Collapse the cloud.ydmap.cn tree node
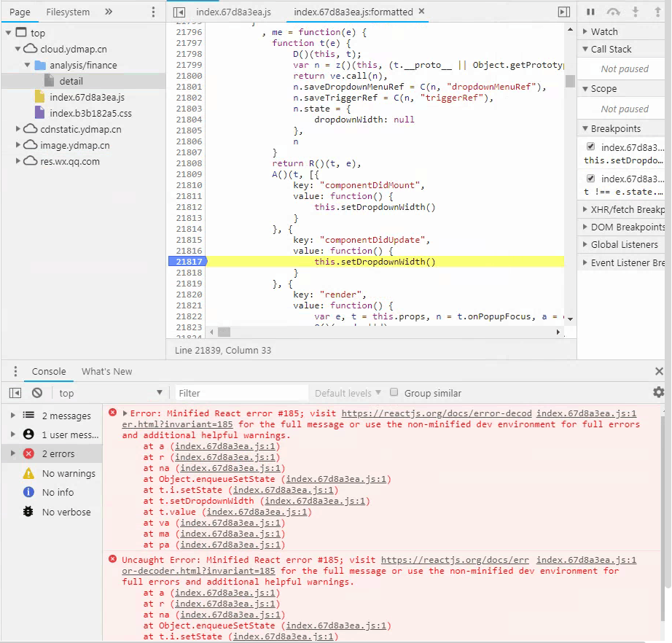Viewport: 672px width, 643px height. click(x=16, y=49)
